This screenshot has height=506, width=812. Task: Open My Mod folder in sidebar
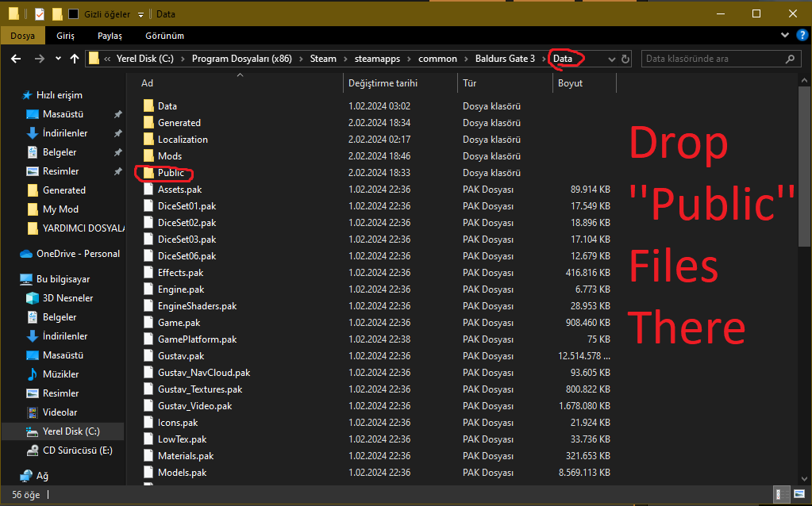pos(60,209)
